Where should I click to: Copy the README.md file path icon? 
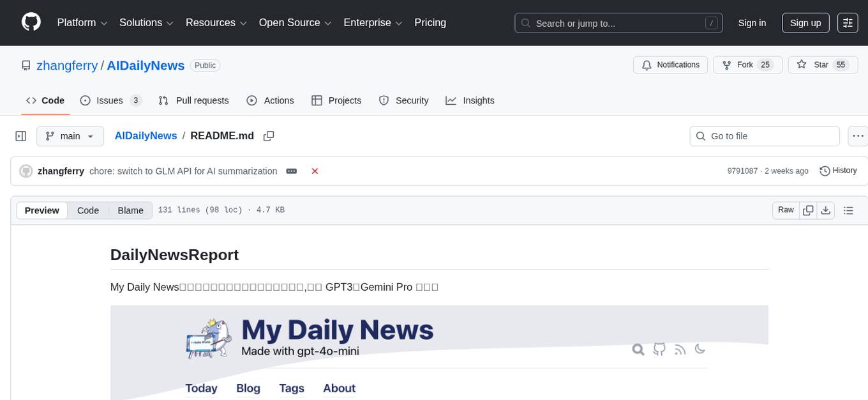coord(269,135)
